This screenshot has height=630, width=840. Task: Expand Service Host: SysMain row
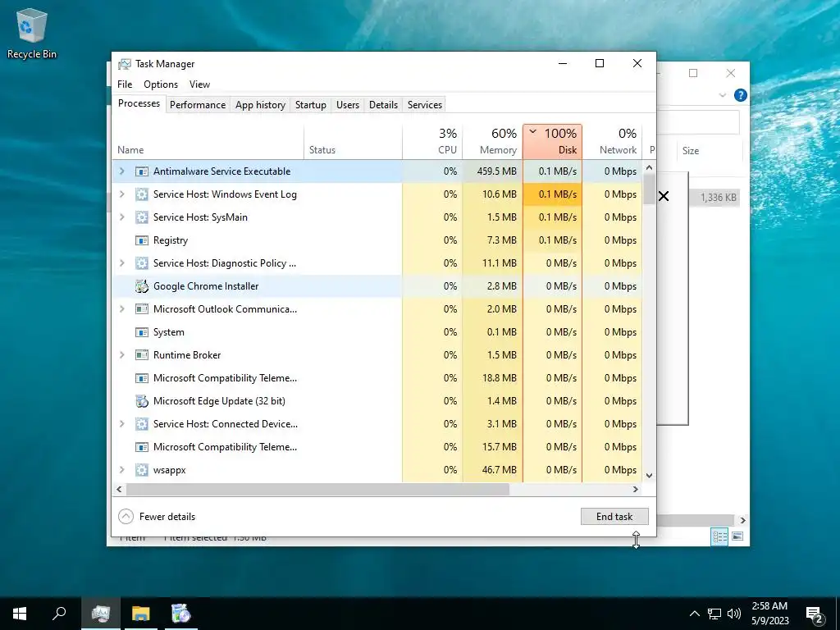[x=121, y=217]
